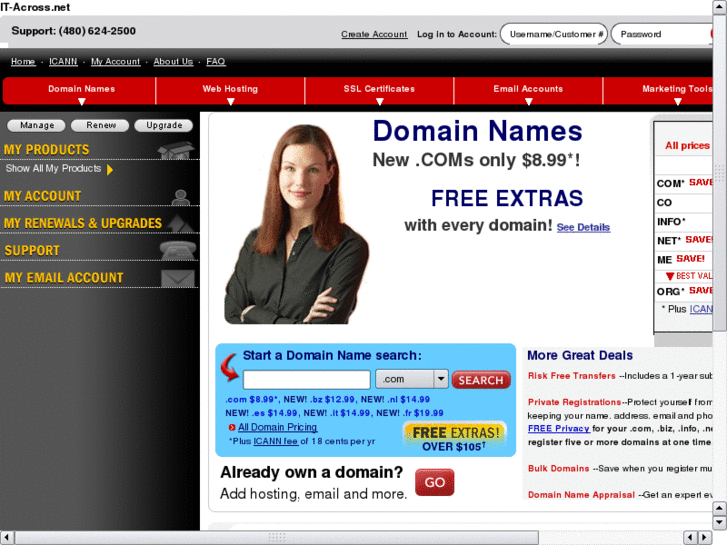The image size is (727, 545).
Task: Click Risk Free Transfers deal
Action: coord(572,376)
